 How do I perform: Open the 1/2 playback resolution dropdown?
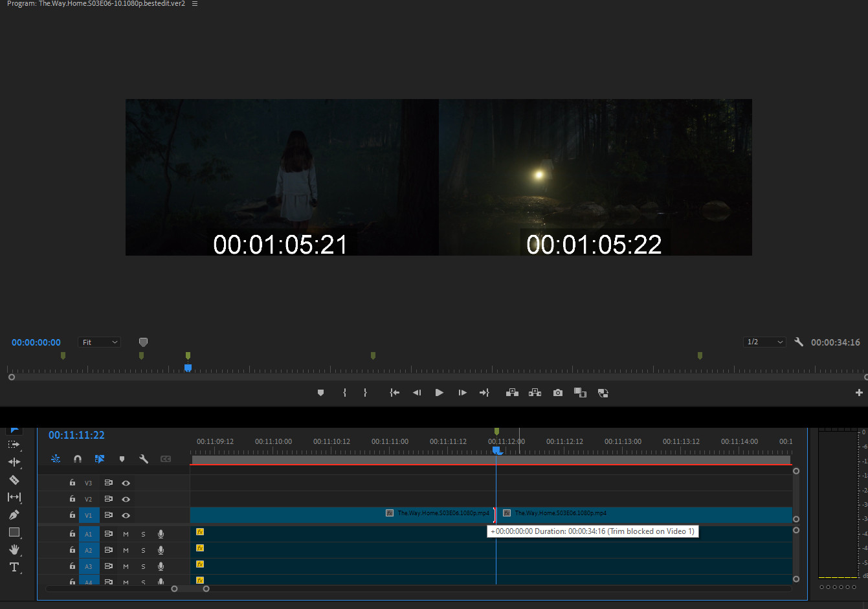point(764,342)
